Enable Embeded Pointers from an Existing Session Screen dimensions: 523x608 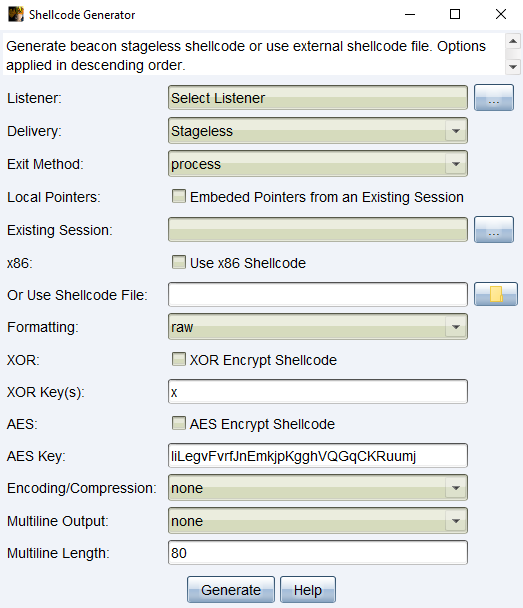tap(179, 196)
